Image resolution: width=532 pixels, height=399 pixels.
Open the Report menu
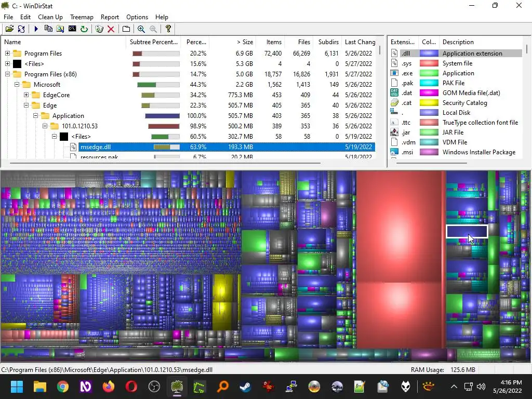click(x=110, y=17)
